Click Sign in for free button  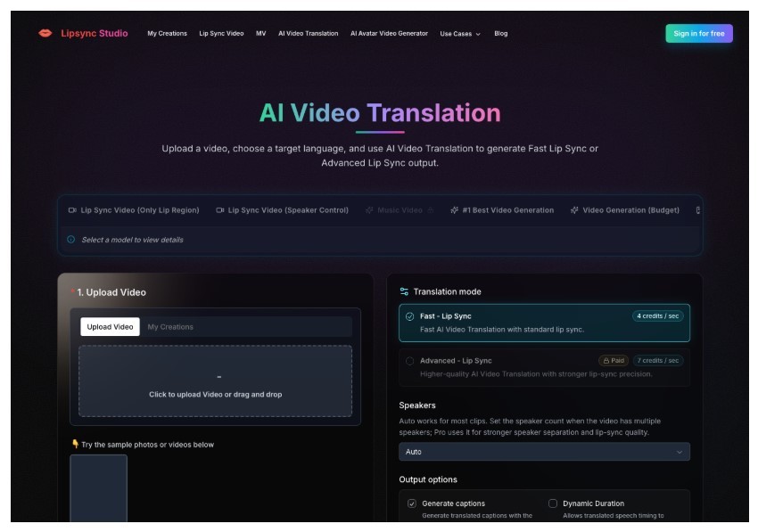coord(699,33)
